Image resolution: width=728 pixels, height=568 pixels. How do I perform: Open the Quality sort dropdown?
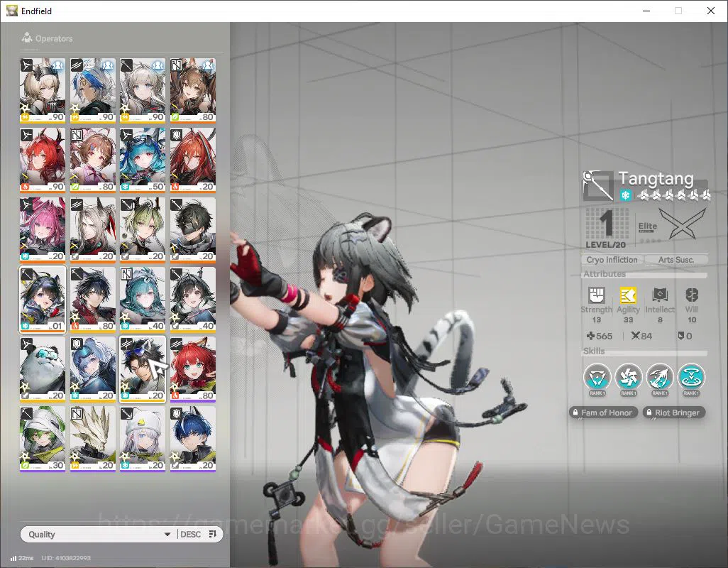pyautogui.click(x=99, y=534)
